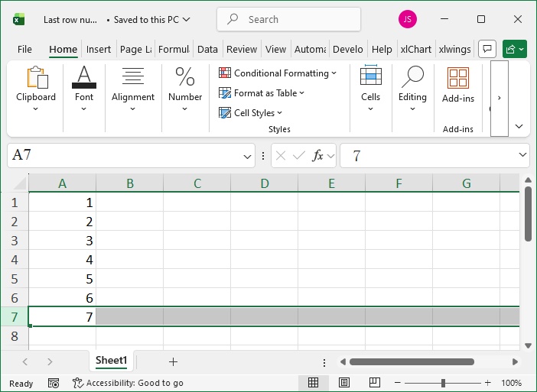Image resolution: width=537 pixels, height=392 pixels.
Task: Open the function list dropdown next to fx
Action: click(330, 156)
